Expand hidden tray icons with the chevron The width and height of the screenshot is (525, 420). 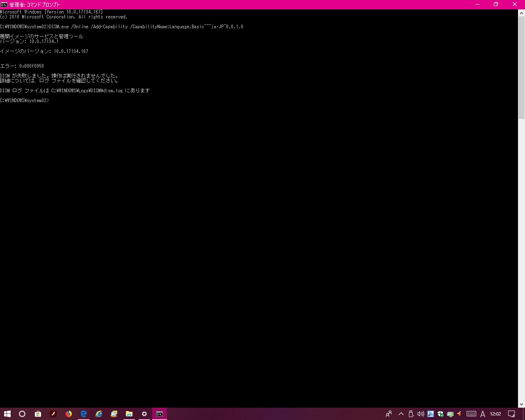[x=401, y=414]
